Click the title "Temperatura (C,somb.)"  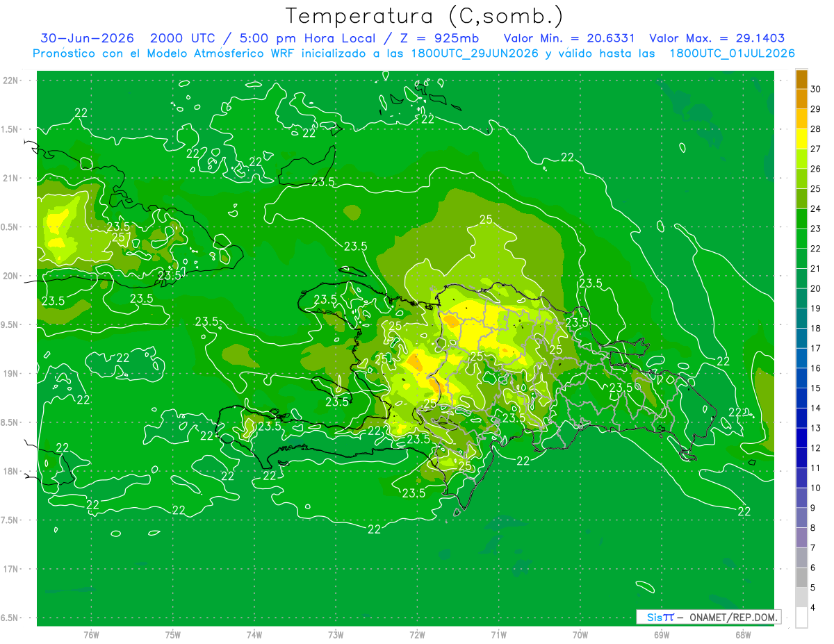tap(425, 16)
